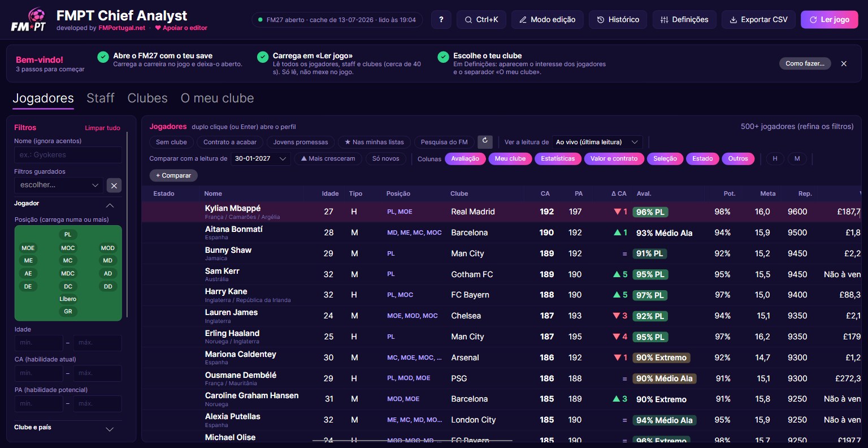Click the FM-PT logo icon

click(x=28, y=20)
